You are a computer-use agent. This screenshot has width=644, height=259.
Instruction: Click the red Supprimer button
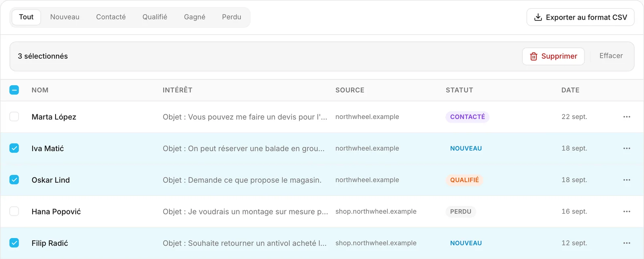coord(553,56)
